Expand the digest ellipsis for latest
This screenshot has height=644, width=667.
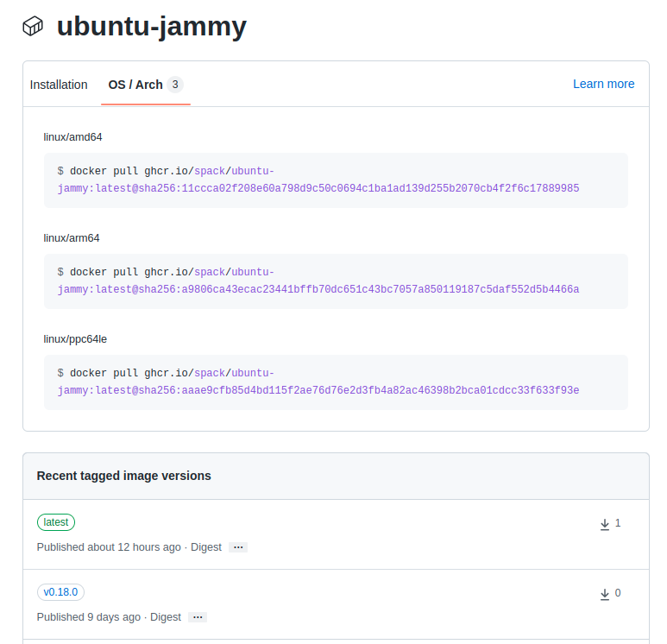point(238,547)
